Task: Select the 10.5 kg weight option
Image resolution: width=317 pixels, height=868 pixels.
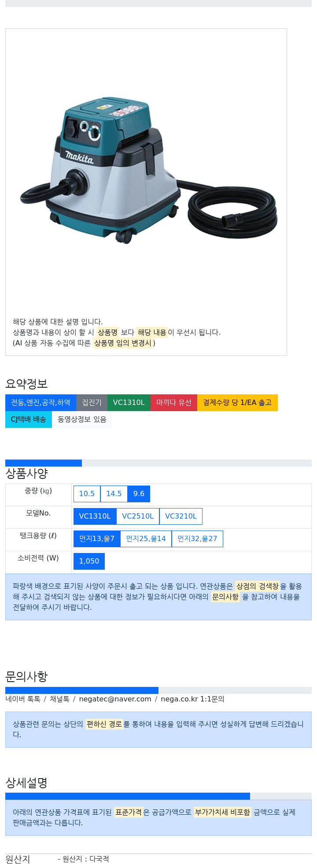Action: coord(87,493)
